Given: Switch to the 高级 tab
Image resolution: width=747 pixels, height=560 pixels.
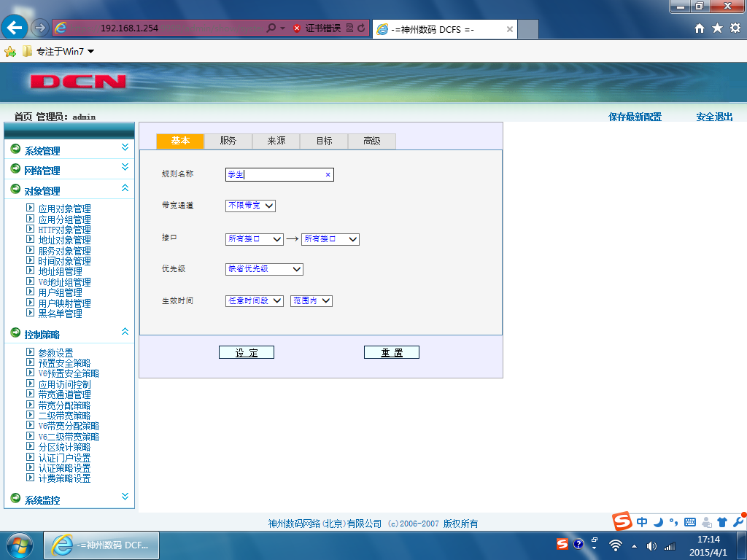Looking at the screenshot, I should coord(372,141).
